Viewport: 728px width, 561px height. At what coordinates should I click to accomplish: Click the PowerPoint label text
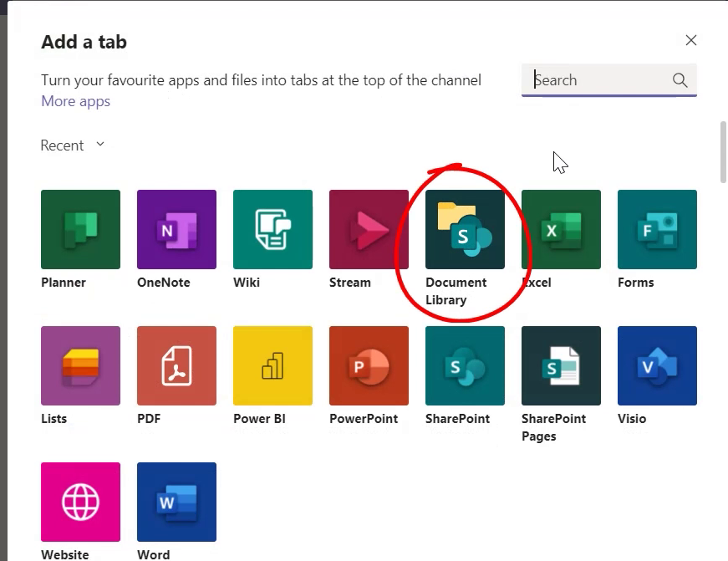point(364,418)
